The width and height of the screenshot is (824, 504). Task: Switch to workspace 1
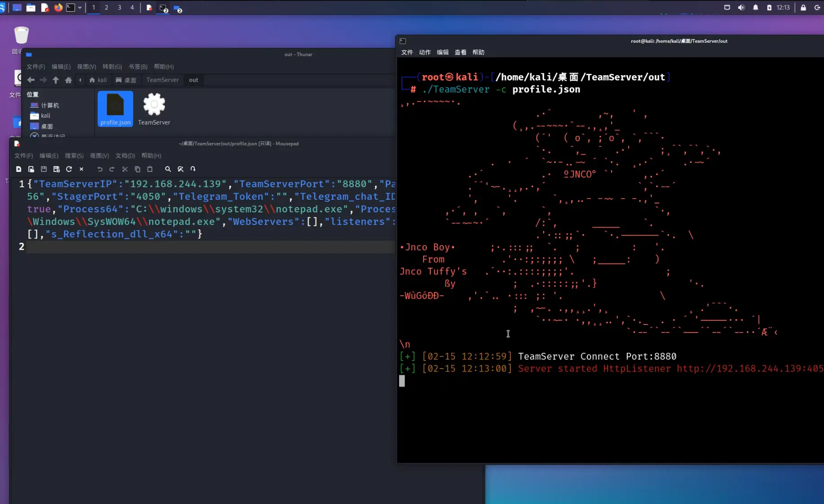point(94,8)
